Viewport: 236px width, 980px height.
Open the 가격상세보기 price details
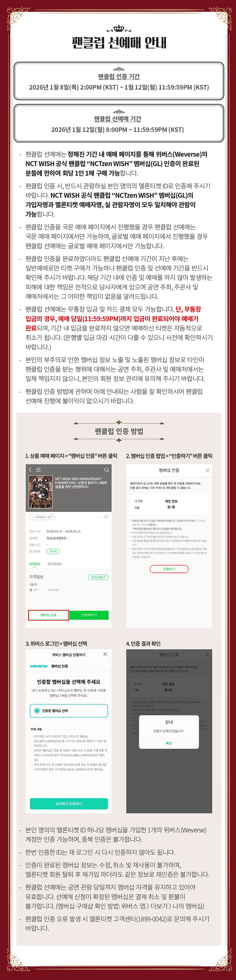coord(98,577)
